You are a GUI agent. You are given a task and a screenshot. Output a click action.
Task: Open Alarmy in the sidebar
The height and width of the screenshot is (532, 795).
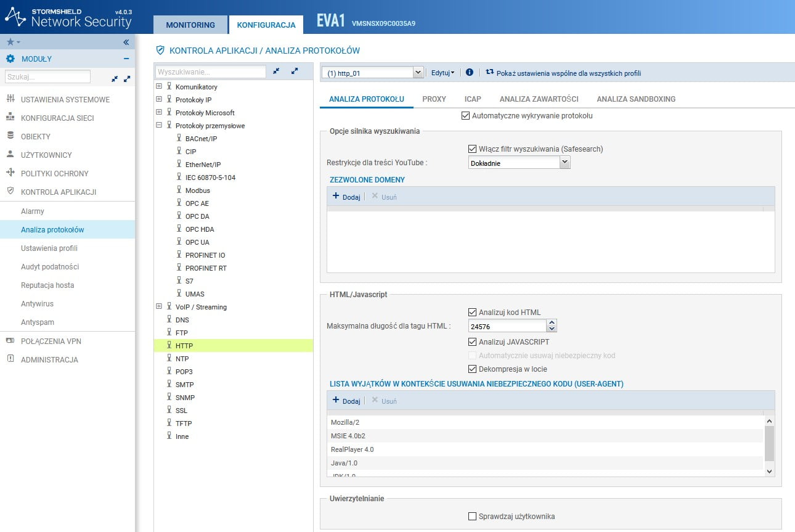pos(33,211)
